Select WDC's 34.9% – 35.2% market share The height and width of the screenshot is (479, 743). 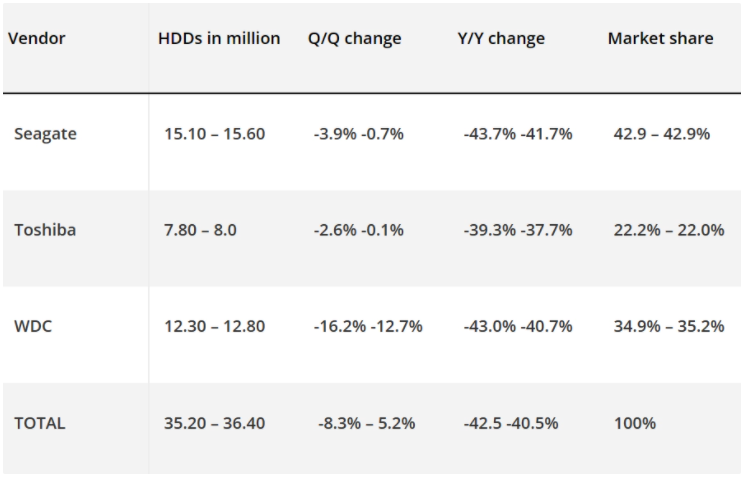coord(668,326)
